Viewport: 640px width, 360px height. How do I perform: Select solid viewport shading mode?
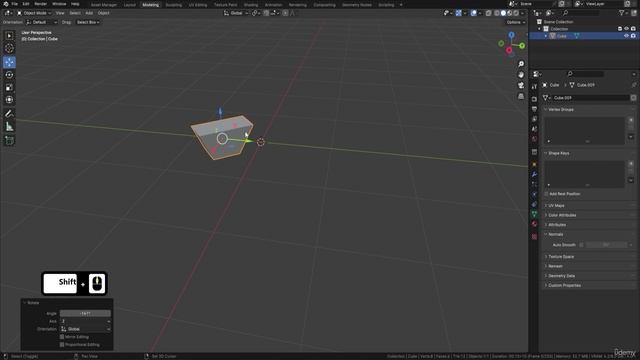tap(503, 13)
